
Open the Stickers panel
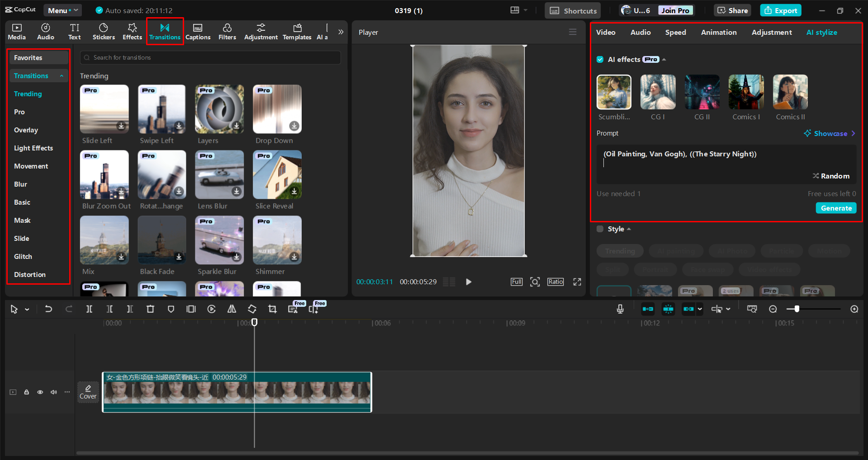tap(104, 31)
